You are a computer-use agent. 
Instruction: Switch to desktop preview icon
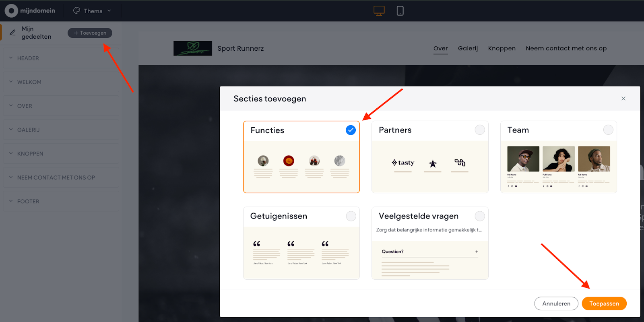pyautogui.click(x=379, y=11)
